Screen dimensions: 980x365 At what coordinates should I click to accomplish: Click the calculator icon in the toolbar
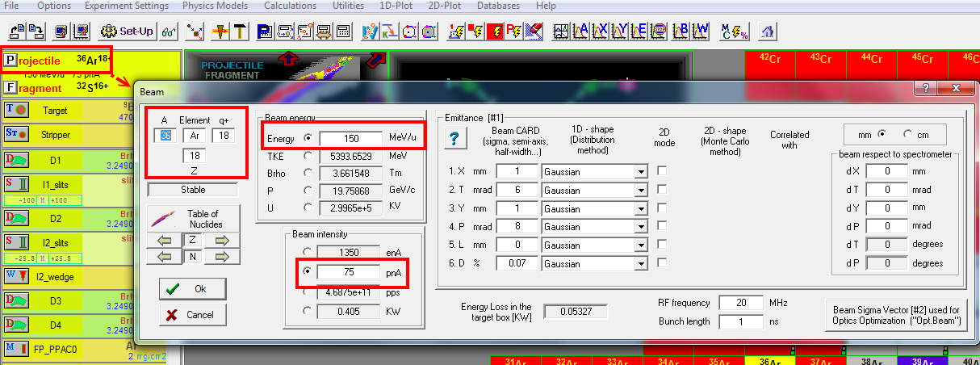pos(344,31)
